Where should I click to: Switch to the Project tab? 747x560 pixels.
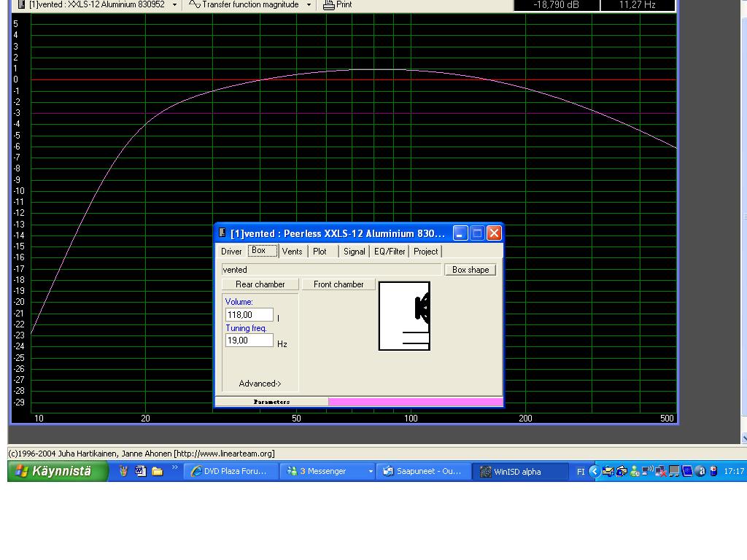coord(425,252)
